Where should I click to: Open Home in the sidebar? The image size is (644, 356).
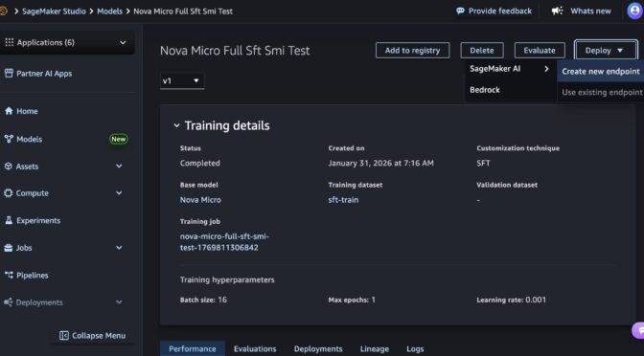27,111
